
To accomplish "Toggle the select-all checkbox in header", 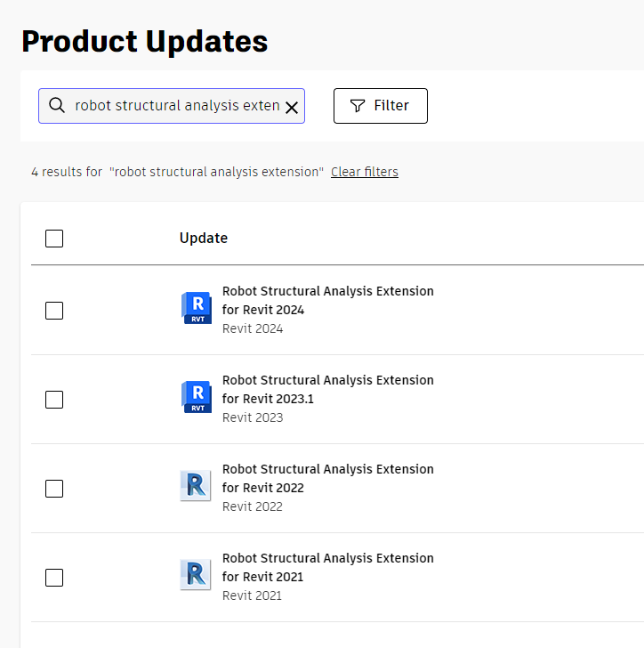I will pyautogui.click(x=54, y=239).
